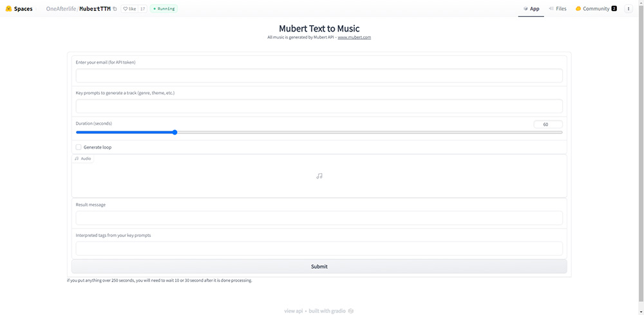Open the Community tab
This screenshot has width=644, height=315.
point(596,9)
